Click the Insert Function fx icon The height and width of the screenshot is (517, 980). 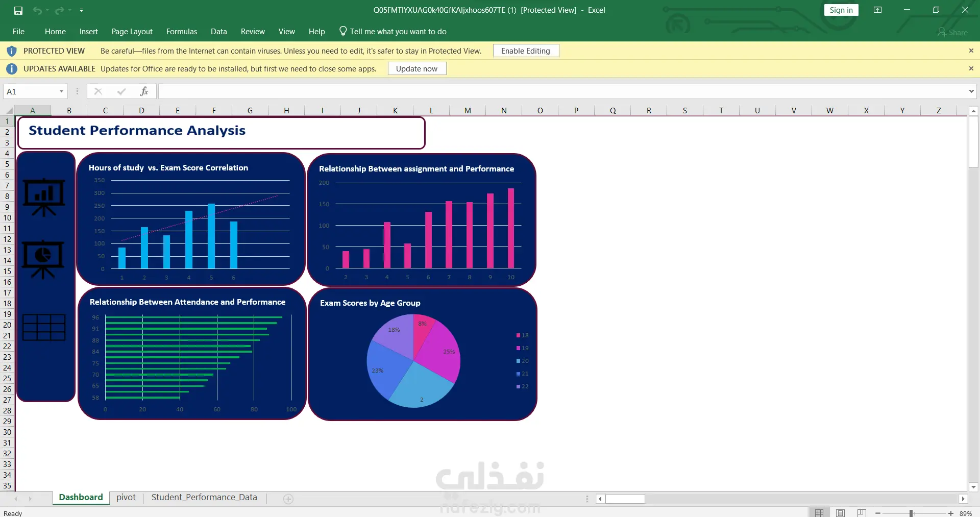144,91
